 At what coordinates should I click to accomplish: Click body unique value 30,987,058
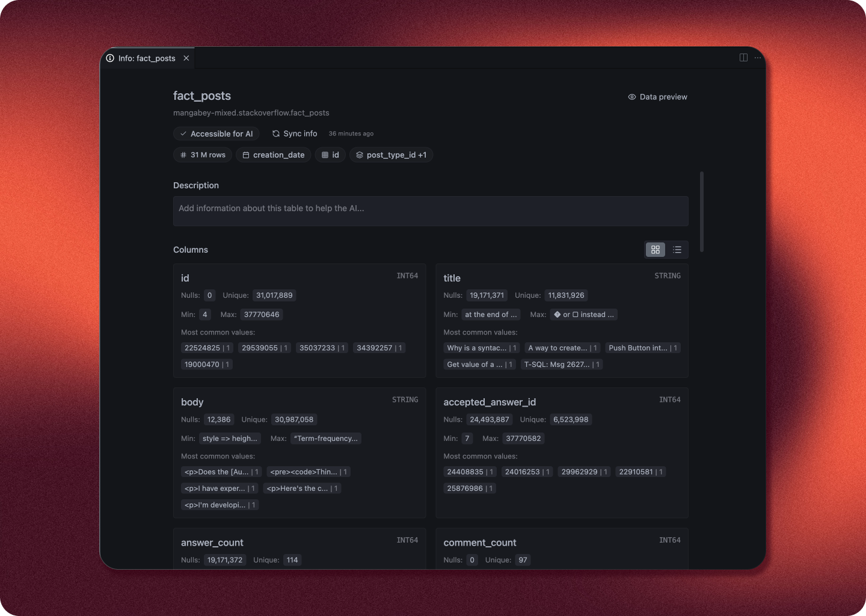(x=294, y=420)
